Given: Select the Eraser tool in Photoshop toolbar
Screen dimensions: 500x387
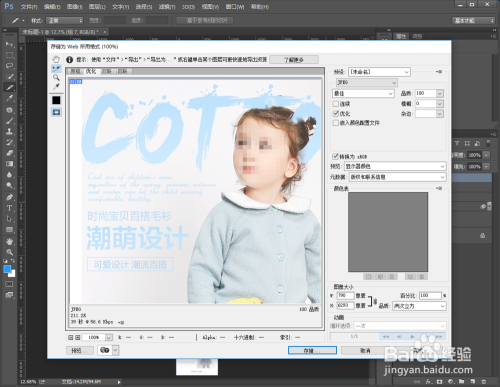Looking at the screenshot, I should pos(9,153).
